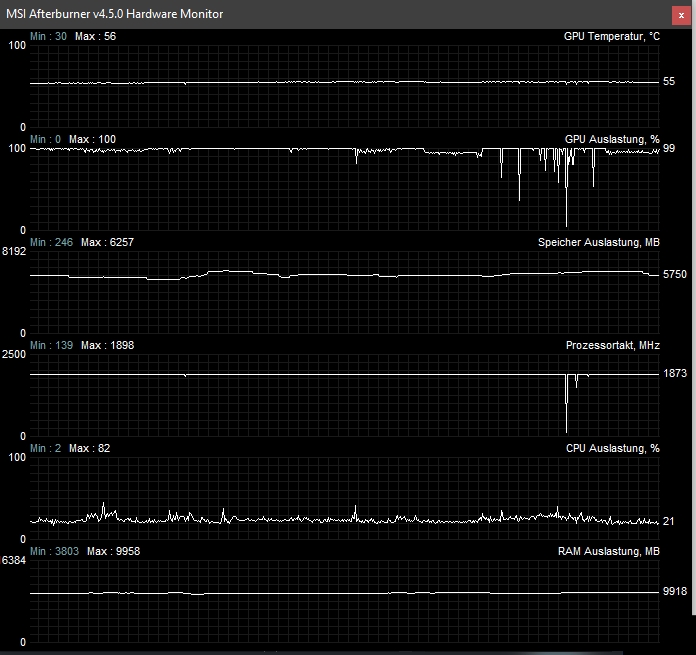Screen dimensions: 696x655
Task: Click the 2500 axis label of the clock graph
Action: click(x=14, y=354)
